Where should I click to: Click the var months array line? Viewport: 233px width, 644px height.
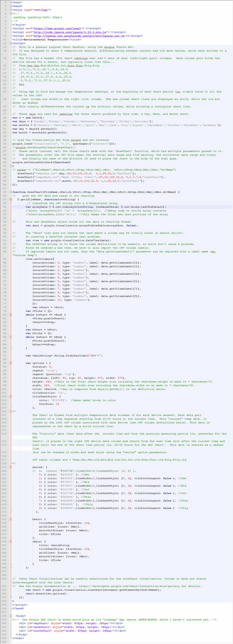pos(117,125)
